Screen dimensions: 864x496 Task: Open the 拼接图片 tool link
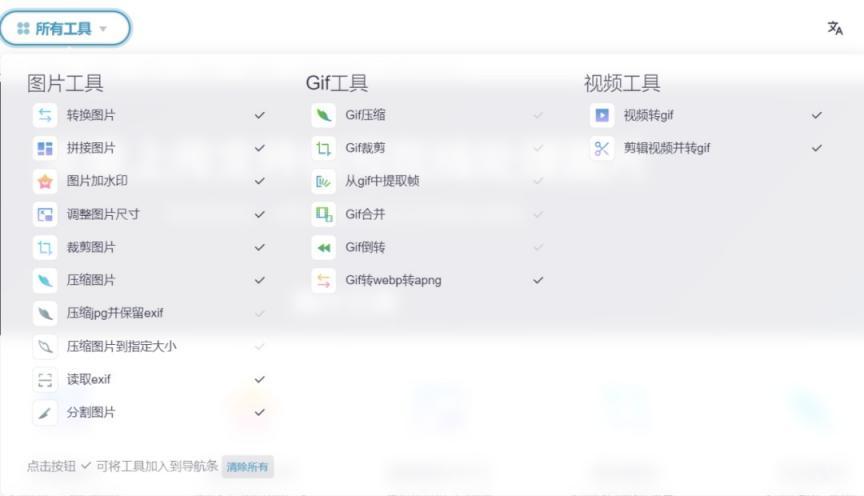click(91, 148)
